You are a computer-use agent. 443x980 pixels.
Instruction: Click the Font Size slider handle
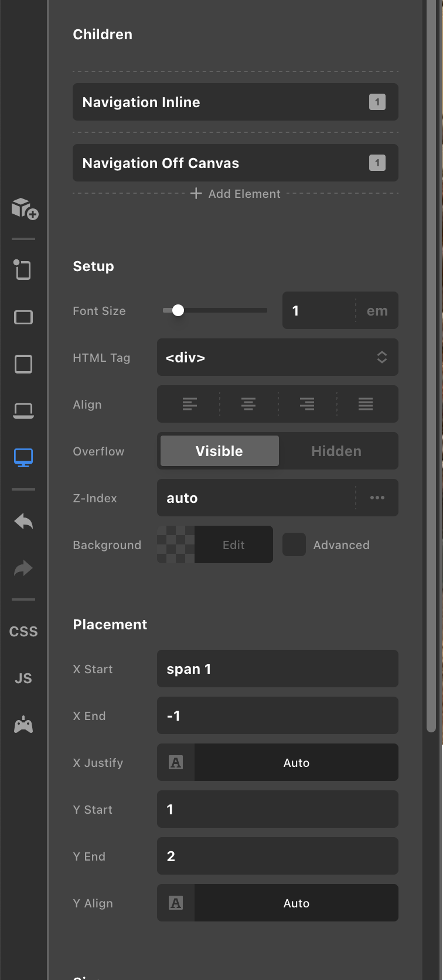coord(178,310)
